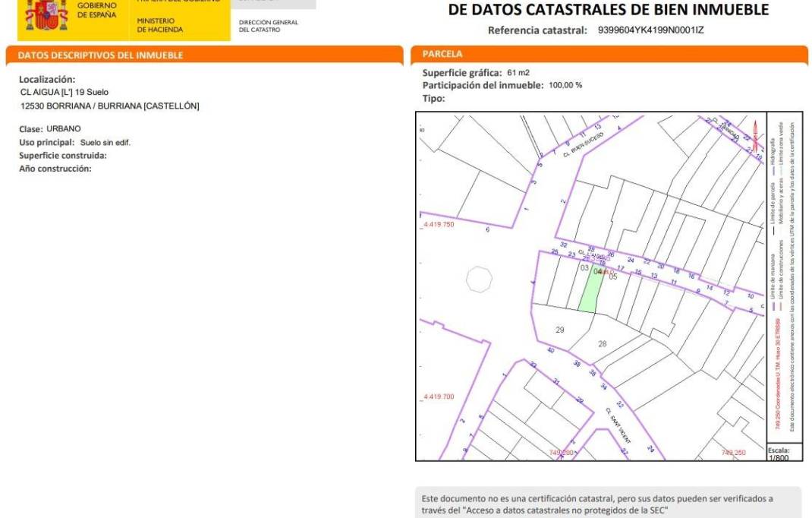812x518 pixels.
Task: Select the green highlighted parcel on the map
Action: click(x=591, y=289)
